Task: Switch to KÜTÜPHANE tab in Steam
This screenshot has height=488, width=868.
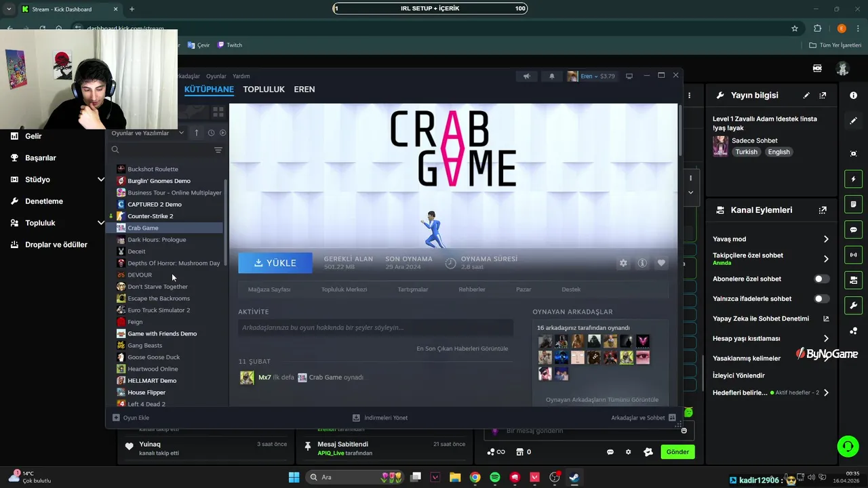Action: pyautogui.click(x=209, y=89)
